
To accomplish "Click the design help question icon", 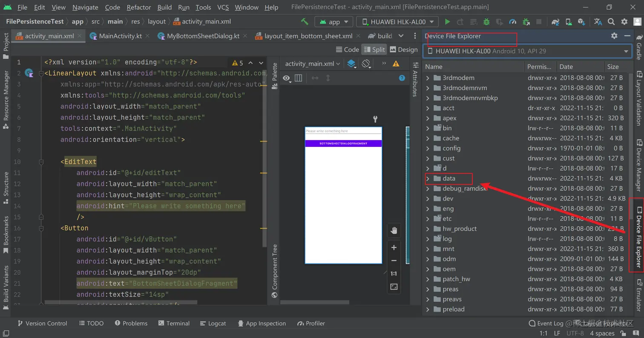I will click(402, 78).
